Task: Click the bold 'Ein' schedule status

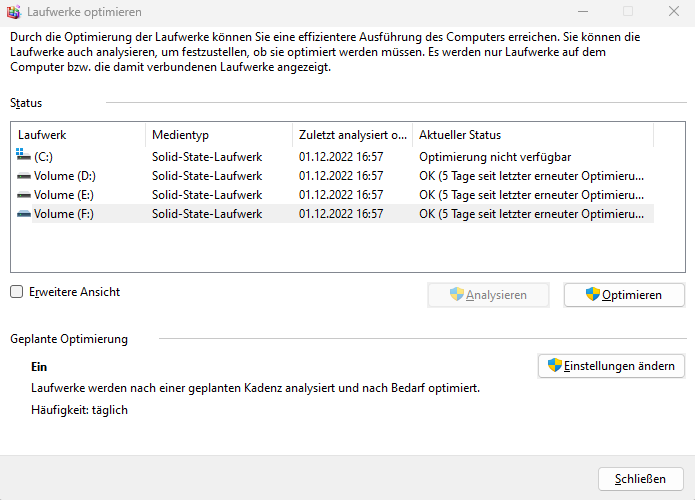Action: tap(39, 367)
